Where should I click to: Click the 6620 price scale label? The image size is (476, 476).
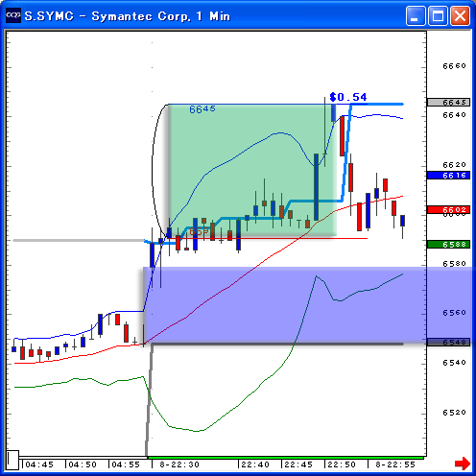click(454, 165)
